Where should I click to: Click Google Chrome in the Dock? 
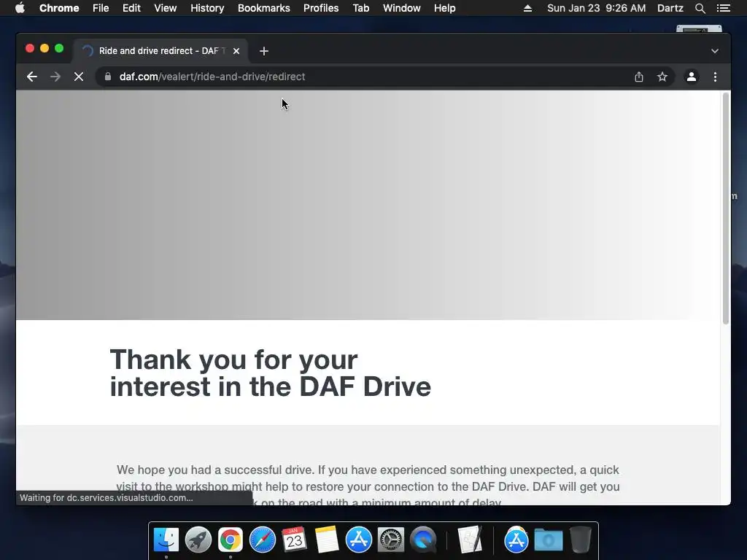(231, 540)
